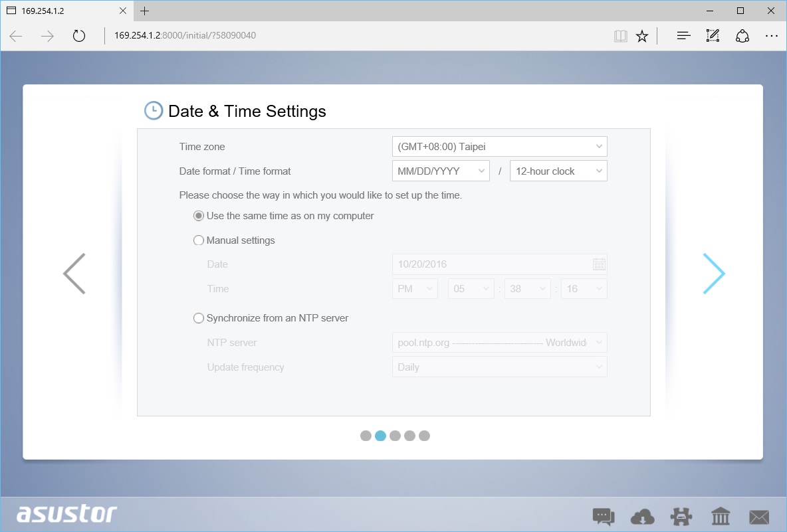787x532 pixels.
Task: Open the AM/PM dropdown
Action: click(x=415, y=289)
